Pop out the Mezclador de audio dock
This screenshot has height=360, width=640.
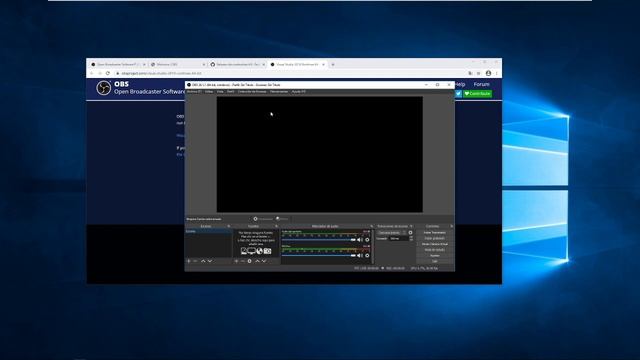pos(371,226)
